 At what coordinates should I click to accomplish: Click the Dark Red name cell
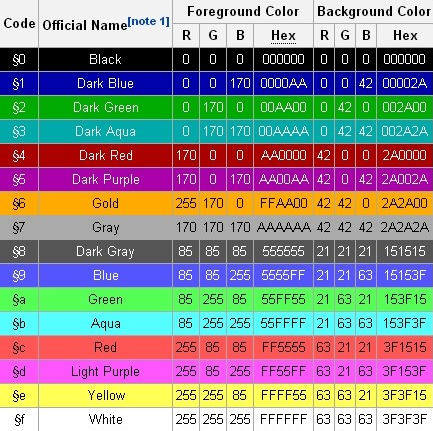pos(105,155)
